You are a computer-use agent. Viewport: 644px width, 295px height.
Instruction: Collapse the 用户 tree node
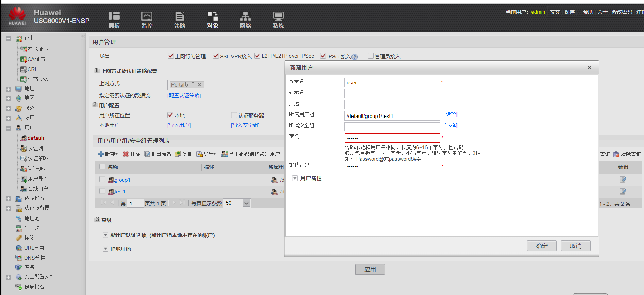[9, 128]
